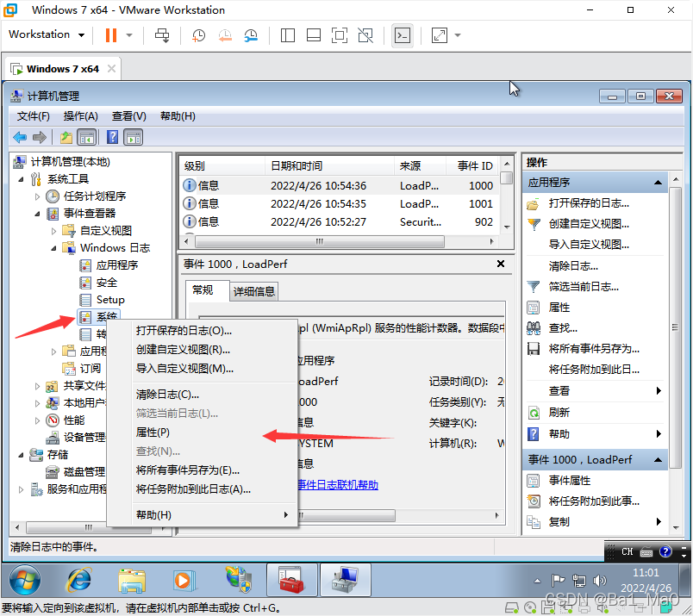
Task: Toggle the VMware library sidebar view
Action: (288, 35)
